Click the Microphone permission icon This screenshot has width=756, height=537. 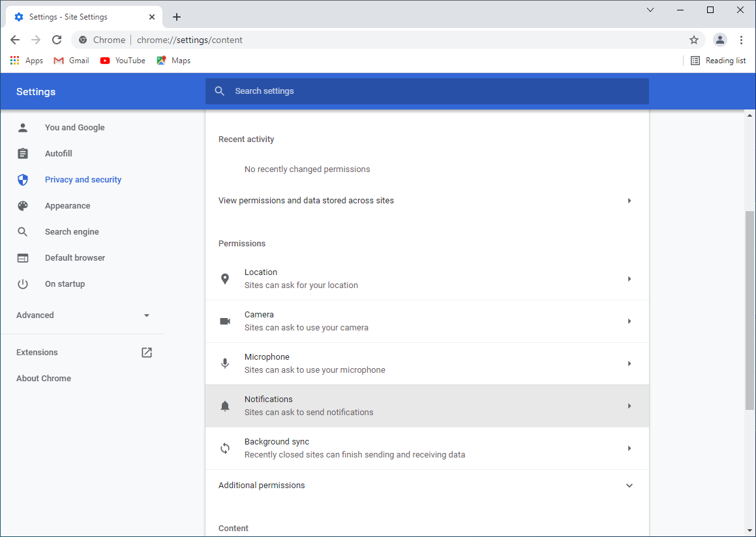click(x=225, y=364)
